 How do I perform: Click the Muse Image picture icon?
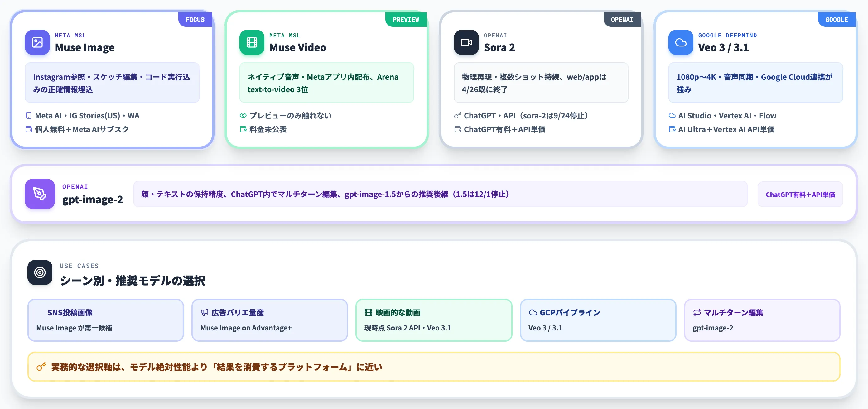tap(37, 42)
